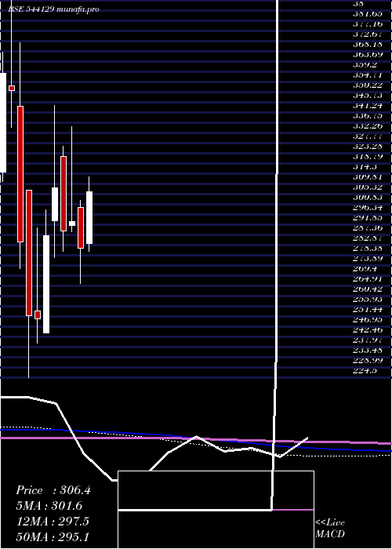Image resolution: width=392 pixels, height=549 pixels.
Task: Click the 228.99 price axis label
Action: pos(368,360)
